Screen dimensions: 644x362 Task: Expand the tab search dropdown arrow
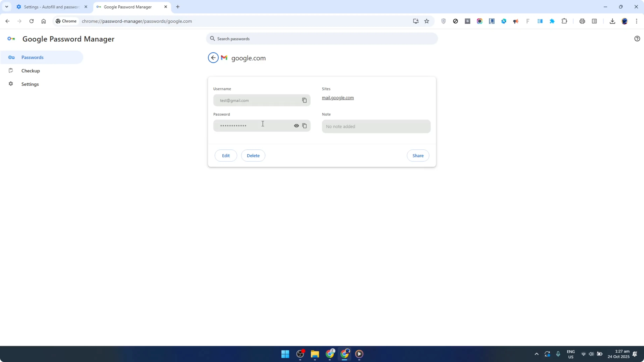coord(7,7)
